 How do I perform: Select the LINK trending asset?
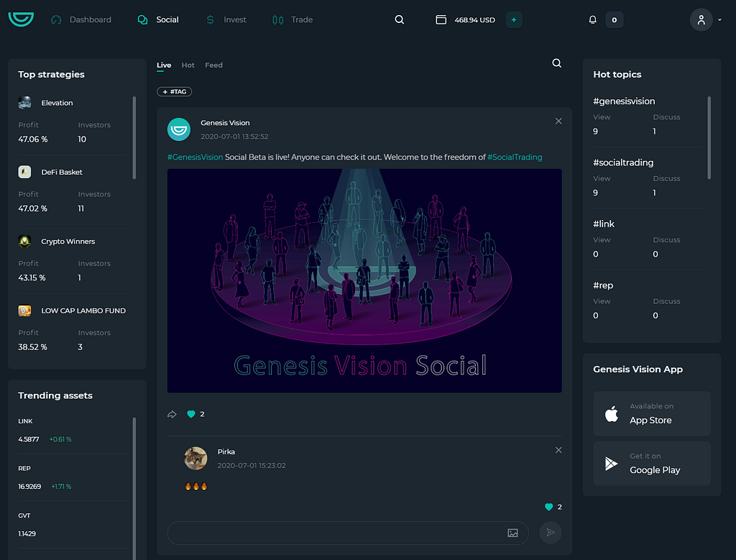[x=25, y=421]
